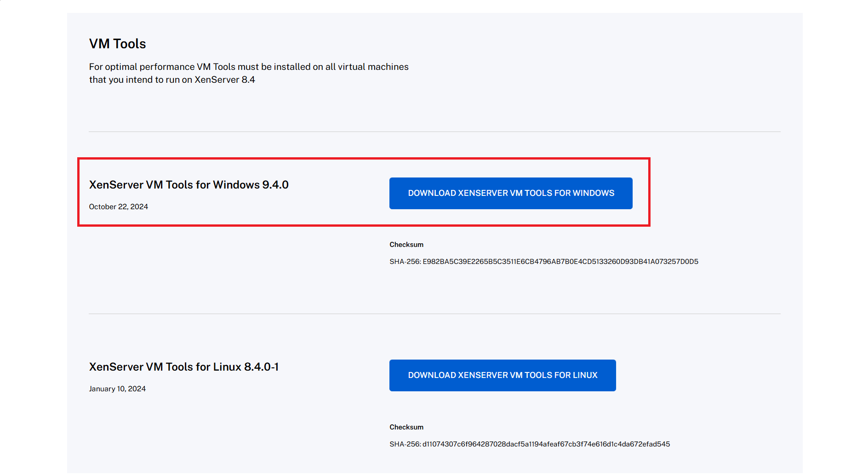This screenshot has width=868, height=475.
Task: Select the Windows SHA-256 checksum starting E982BA5C
Action: click(544, 262)
